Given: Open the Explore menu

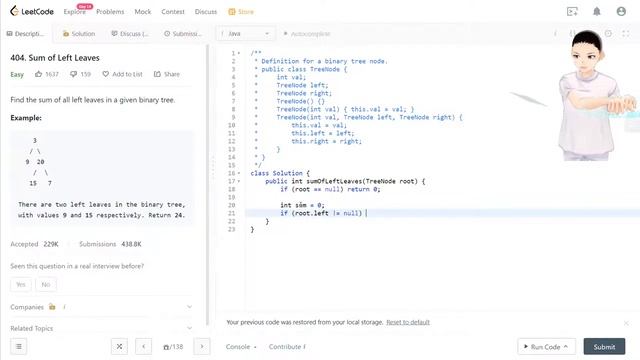Looking at the screenshot, I should coord(75,12).
